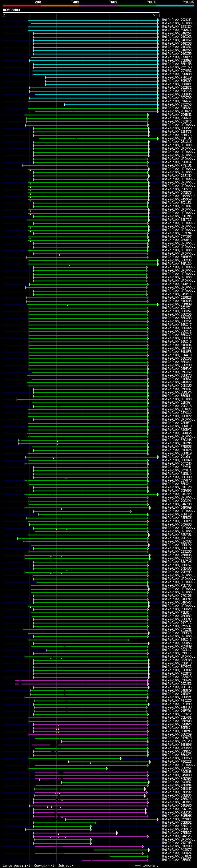Click hit label UniRef100_A1DNJ0

(x=177, y=474)
